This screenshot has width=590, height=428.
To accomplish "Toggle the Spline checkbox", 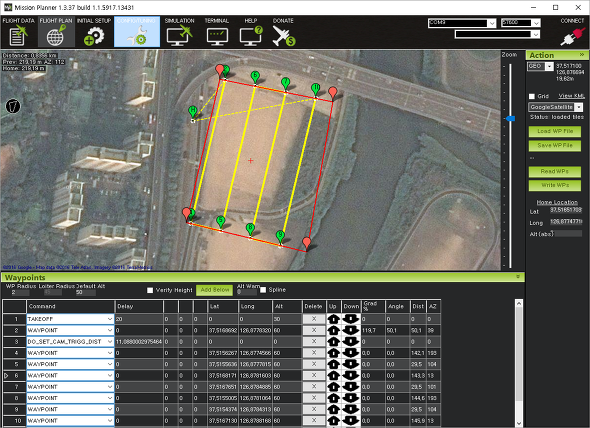I will (x=263, y=290).
